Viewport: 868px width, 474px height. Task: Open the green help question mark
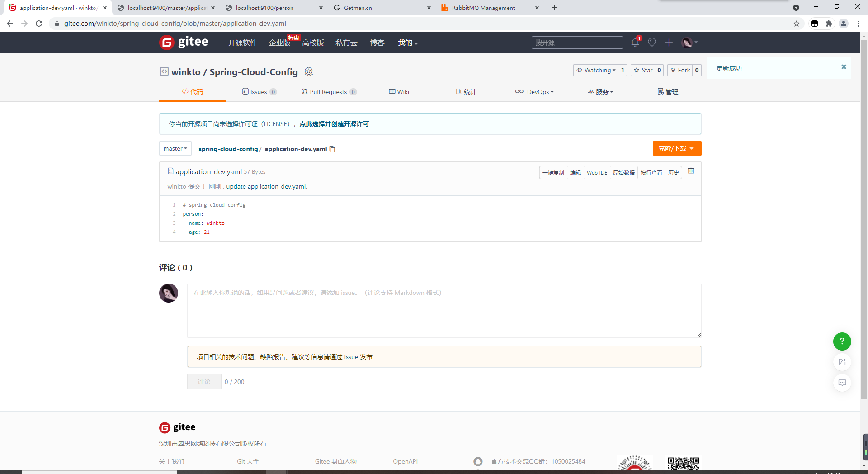(x=842, y=341)
